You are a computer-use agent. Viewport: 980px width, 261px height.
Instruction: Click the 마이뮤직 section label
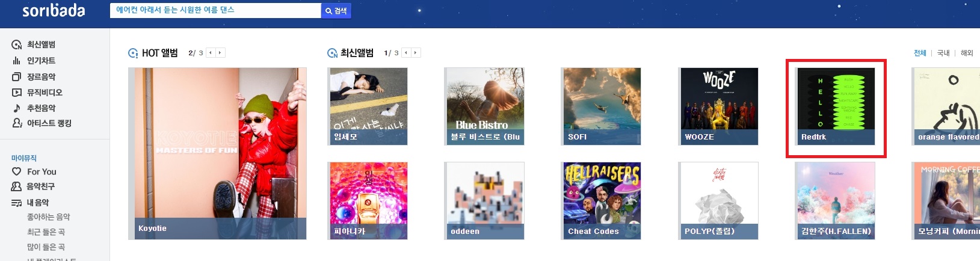point(24,158)
